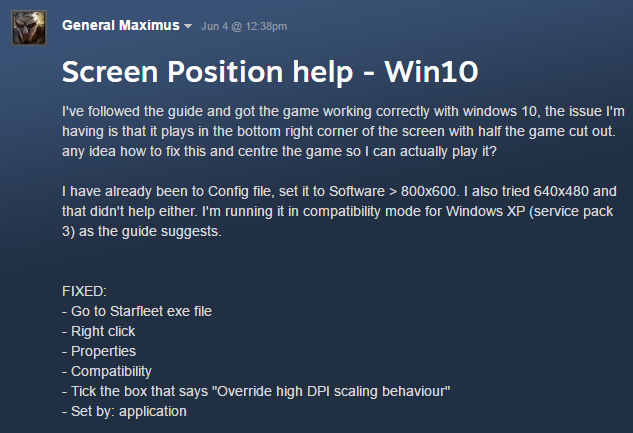633x433 pixels.
Task: Click the 'Go to Starfleet exe file' step
Action: (141, 311)
